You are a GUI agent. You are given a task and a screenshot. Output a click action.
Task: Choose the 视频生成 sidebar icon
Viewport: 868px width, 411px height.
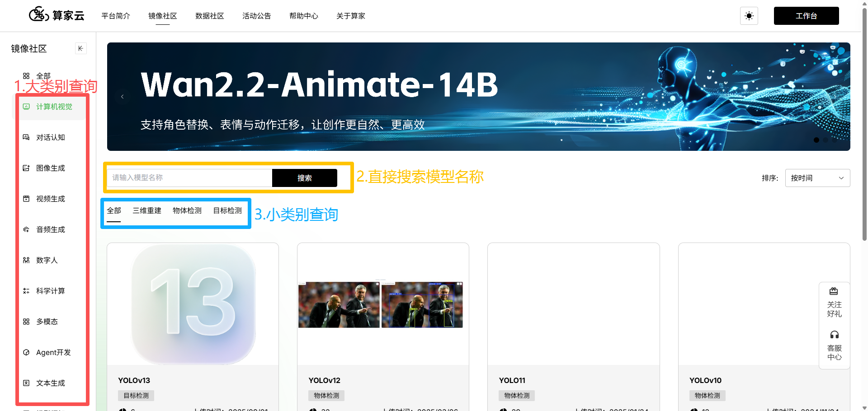point(26,199)
